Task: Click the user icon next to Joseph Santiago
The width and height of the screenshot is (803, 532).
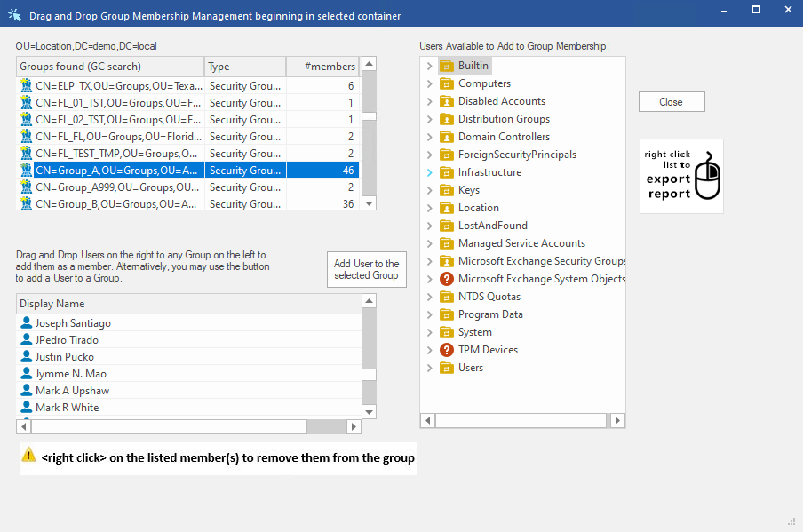Action: (x=25, y=322)
